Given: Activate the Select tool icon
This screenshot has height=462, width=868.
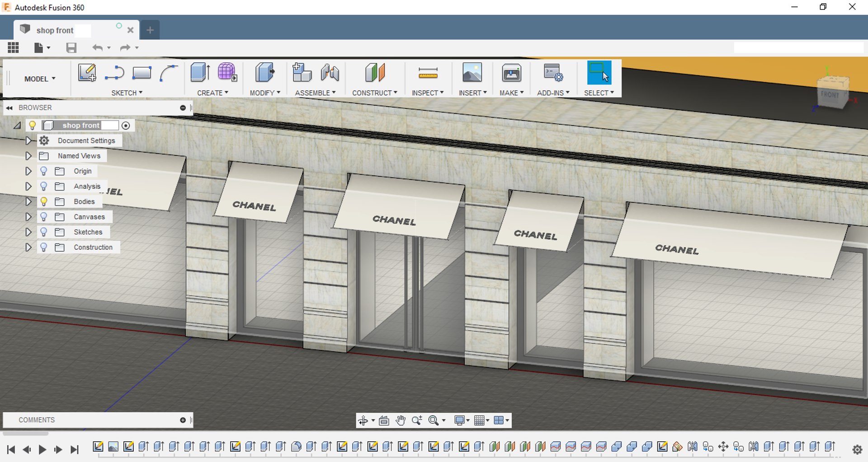Looking at the screenshot, I should pos(599,72).
